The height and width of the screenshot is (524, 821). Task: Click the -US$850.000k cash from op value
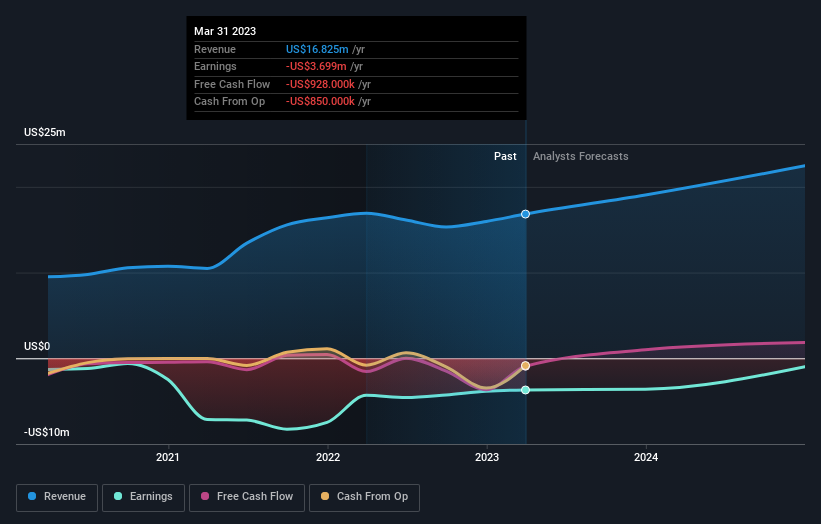coord(320,102)
